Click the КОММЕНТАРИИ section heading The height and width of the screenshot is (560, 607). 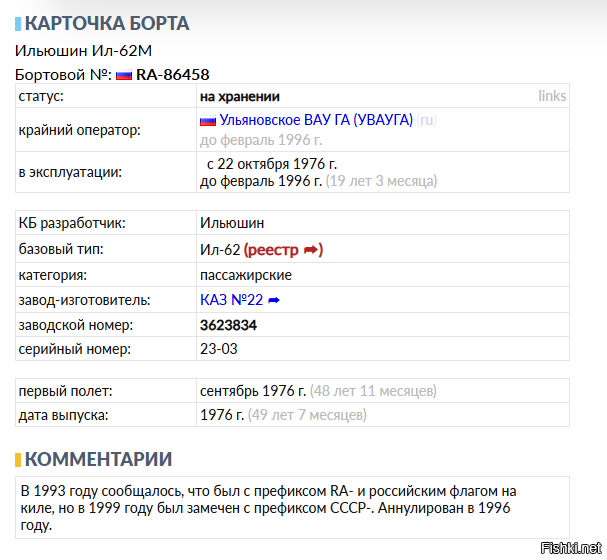98,459
